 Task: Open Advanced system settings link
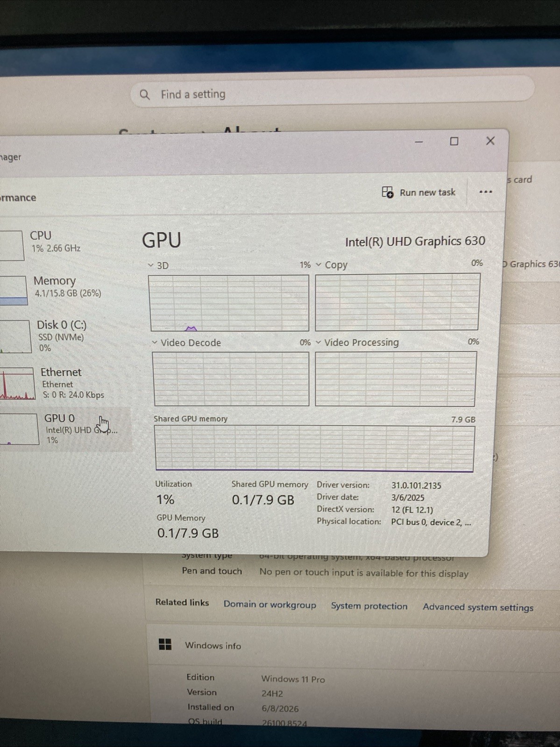478,607
